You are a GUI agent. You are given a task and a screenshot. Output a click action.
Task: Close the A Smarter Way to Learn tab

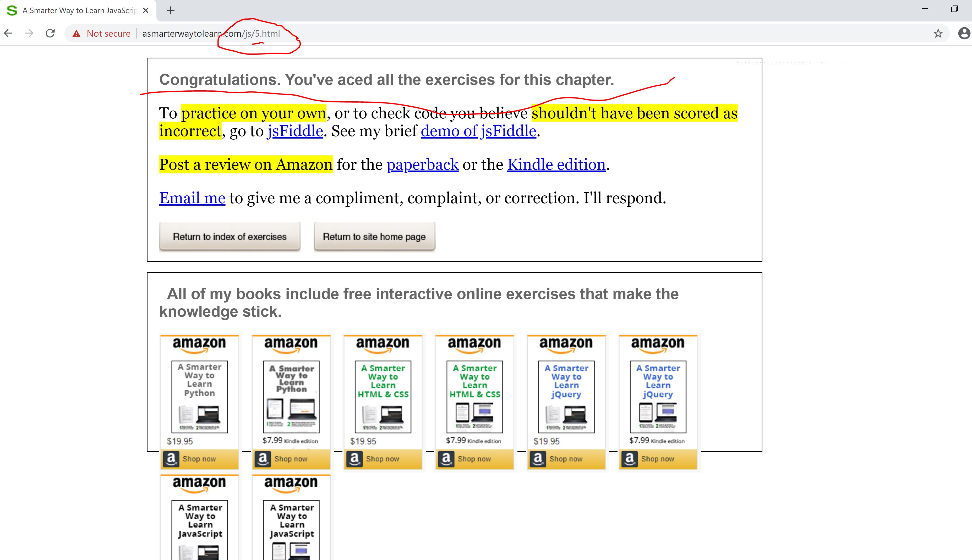tap(145, 10)
